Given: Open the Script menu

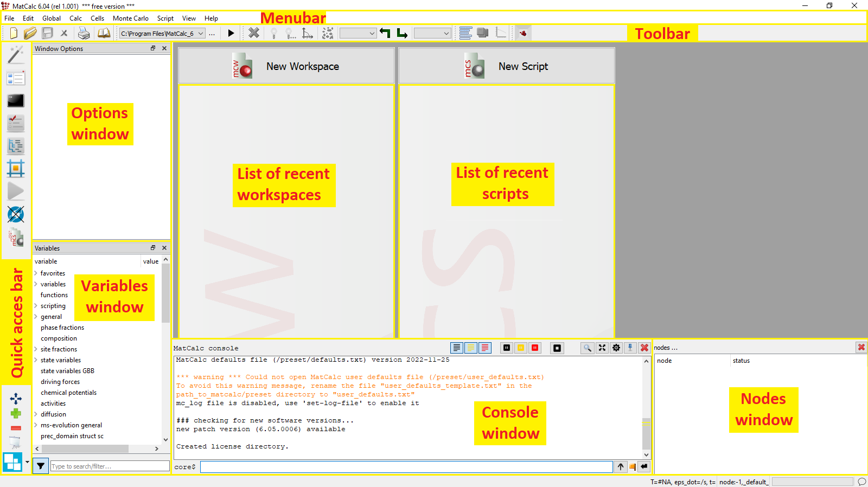Looking at the screenshot, I should tap(165, 18).
